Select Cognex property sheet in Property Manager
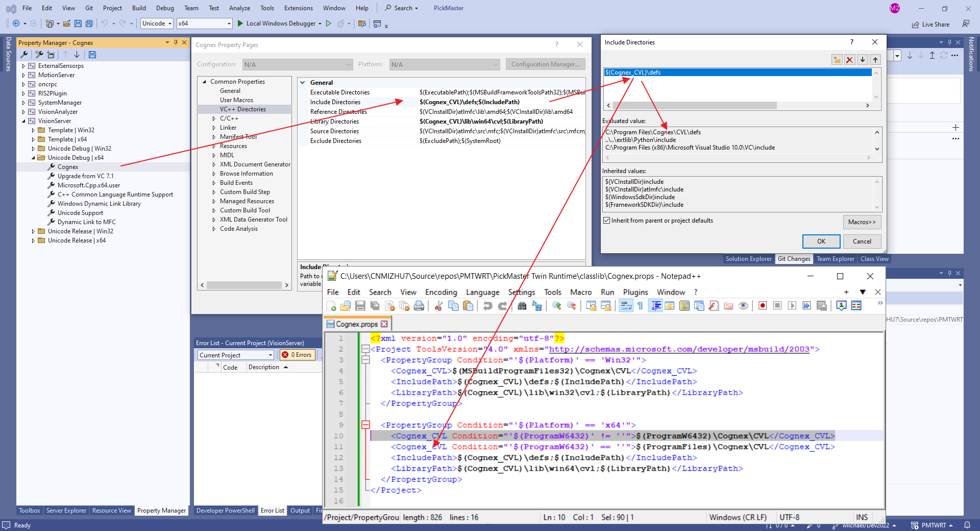Viewport: 980px width, 531px height. pyautogui.click(x=68, y=167)
